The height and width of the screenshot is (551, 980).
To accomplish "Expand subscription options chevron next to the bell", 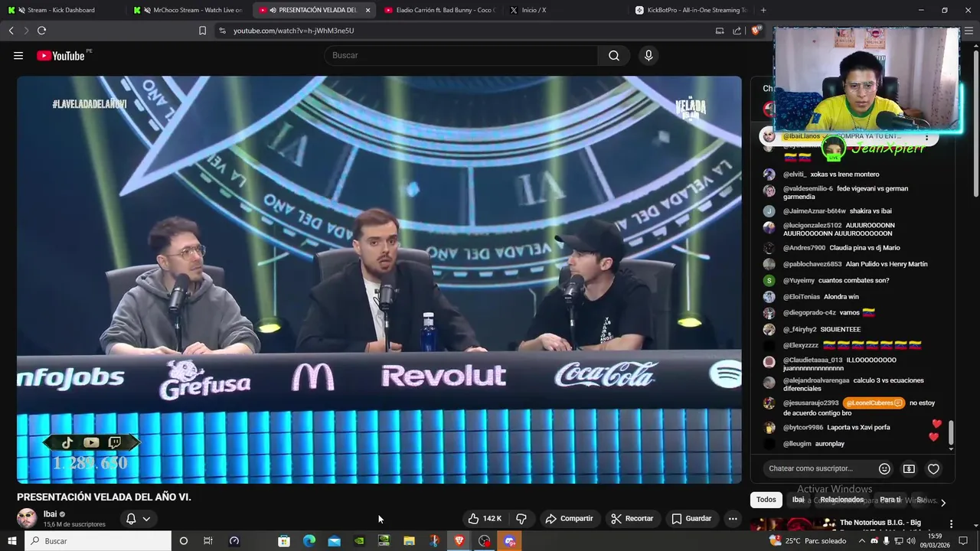I will [x=146, y=518].
